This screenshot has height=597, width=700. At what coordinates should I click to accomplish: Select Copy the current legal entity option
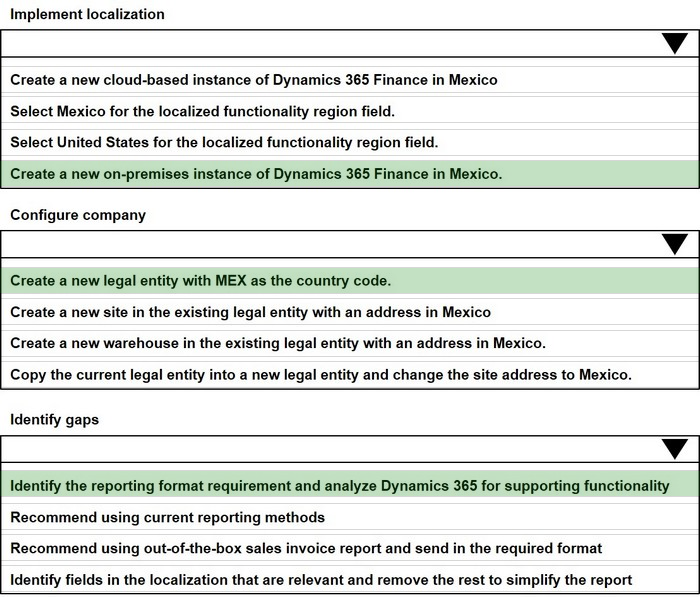(350, 374)
